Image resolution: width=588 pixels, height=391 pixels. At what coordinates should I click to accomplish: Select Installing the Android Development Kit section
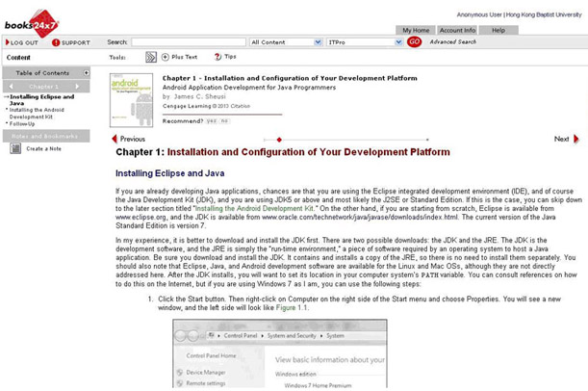pos(37,113)
